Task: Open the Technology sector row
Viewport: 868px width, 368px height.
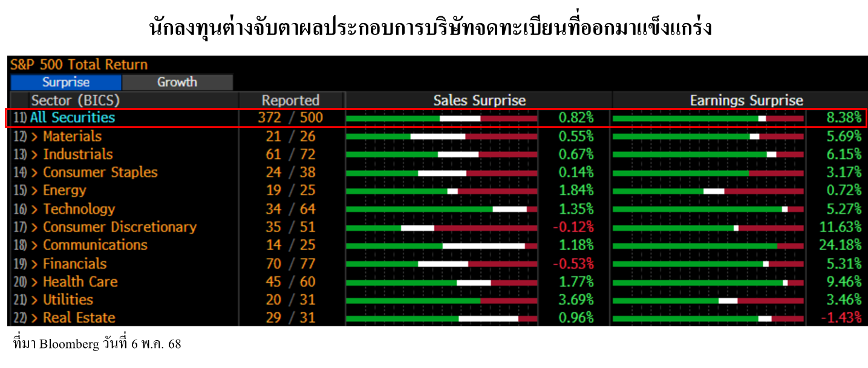Action: pos(79,209)
